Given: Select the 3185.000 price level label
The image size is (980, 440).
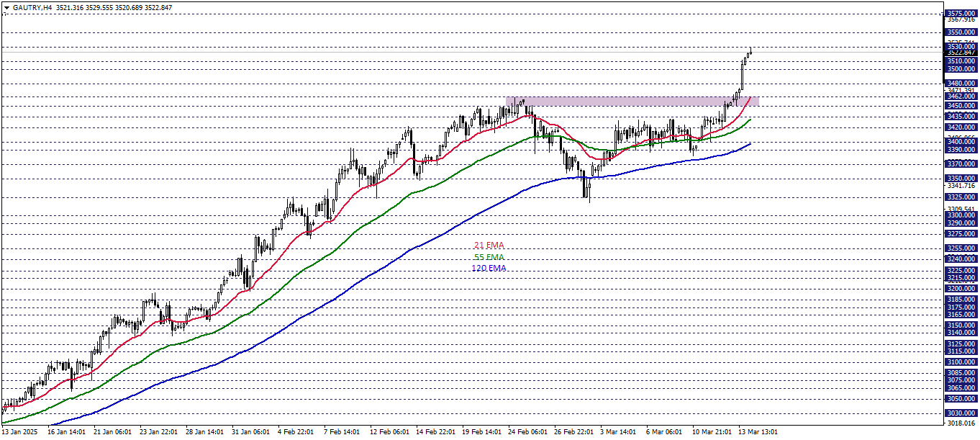Looking at the screenshot, I should 961,300.
